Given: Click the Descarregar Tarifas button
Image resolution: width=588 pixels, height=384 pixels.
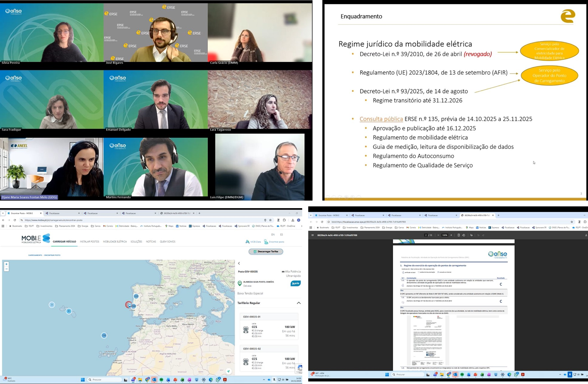Looking at the screenshot, I should [x=266, y=251].
